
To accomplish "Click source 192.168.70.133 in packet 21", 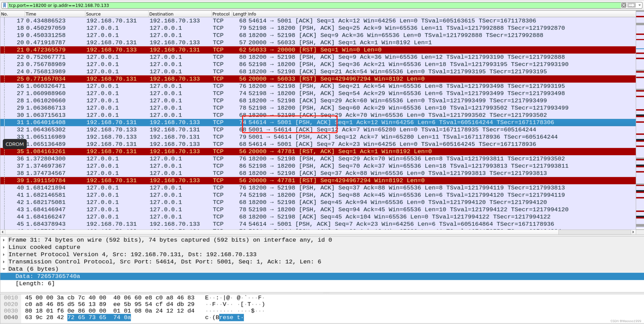I will (112, 50).
